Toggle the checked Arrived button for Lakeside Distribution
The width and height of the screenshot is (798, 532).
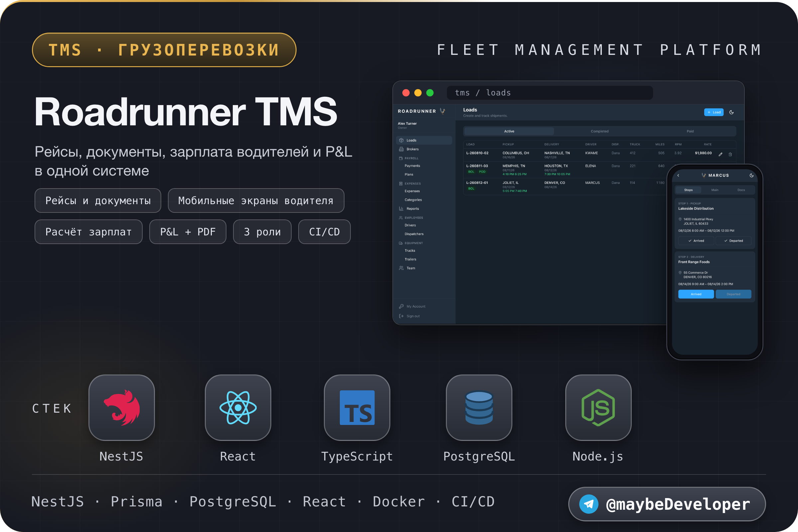click(x=696, y=241)
